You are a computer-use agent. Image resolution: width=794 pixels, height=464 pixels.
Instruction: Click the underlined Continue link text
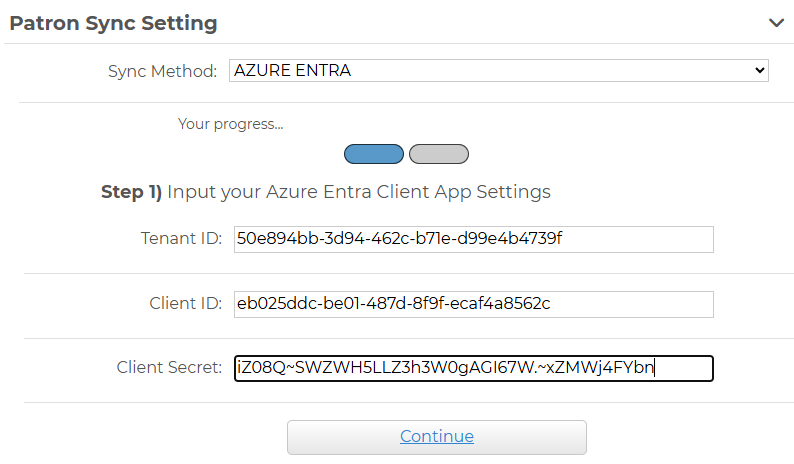click(437, 437)
